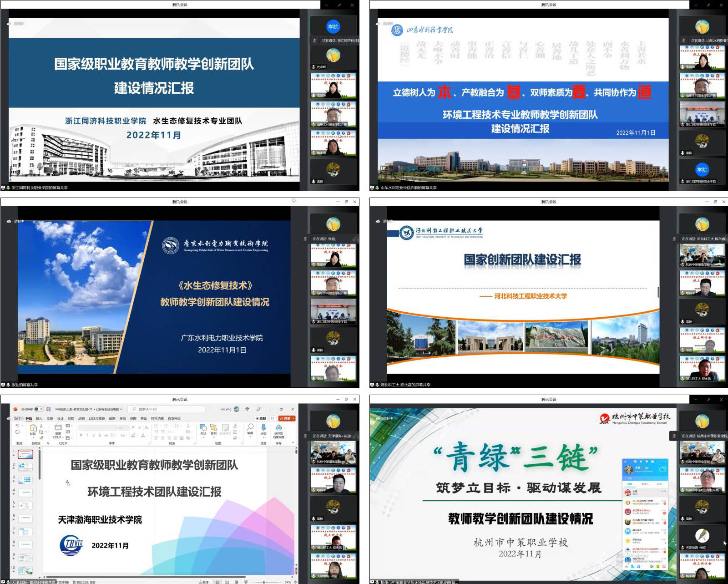
Task: Select slide 3 thumbnail in slide panel
Action: click(x=25, y=480)
